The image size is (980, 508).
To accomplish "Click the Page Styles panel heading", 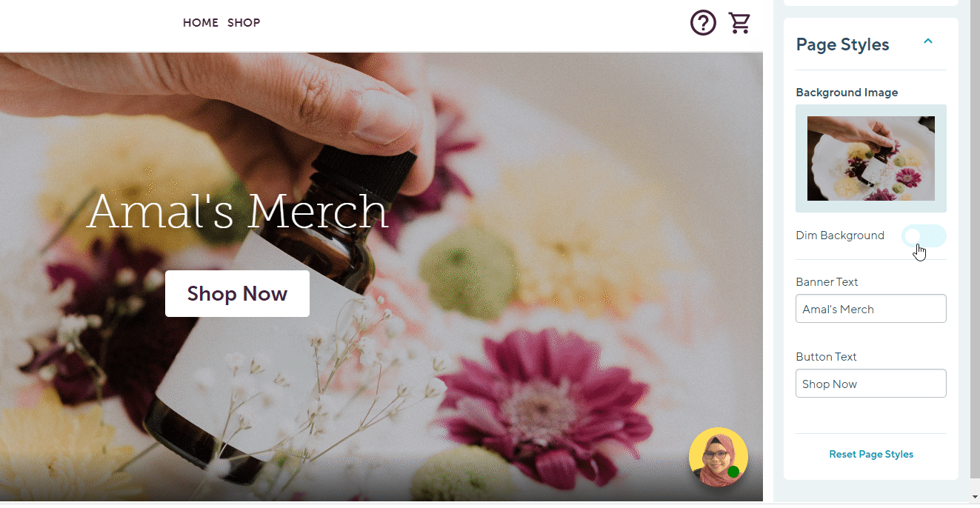I will coord(842,44).
